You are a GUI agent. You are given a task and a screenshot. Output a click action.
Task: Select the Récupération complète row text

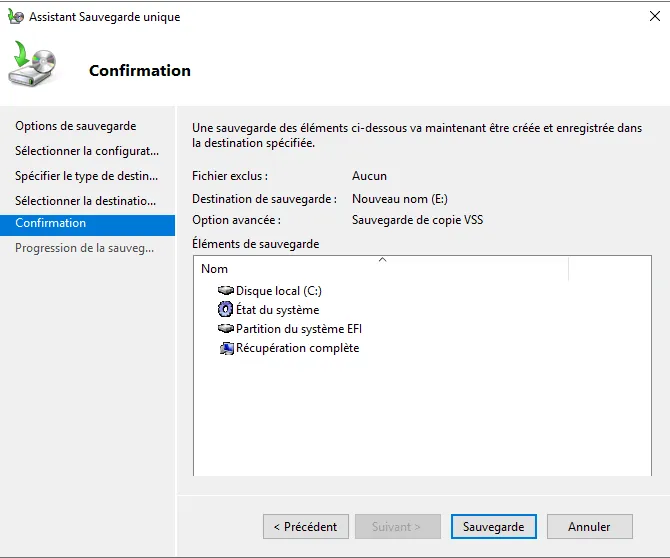(297, 348)
